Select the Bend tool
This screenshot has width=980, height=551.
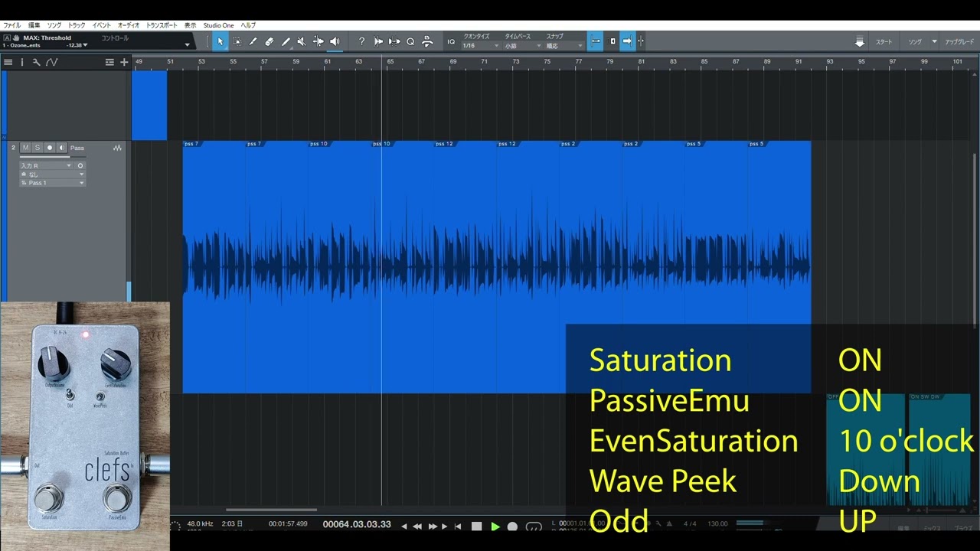click(318, 41)
